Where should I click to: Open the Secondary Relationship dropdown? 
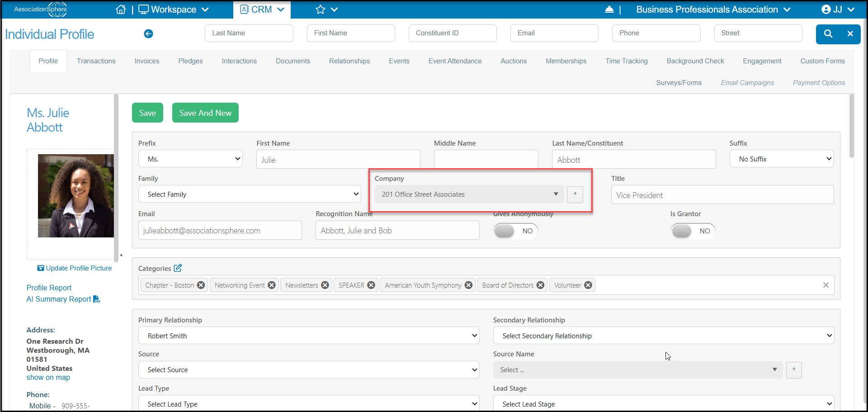pos(664,336)
